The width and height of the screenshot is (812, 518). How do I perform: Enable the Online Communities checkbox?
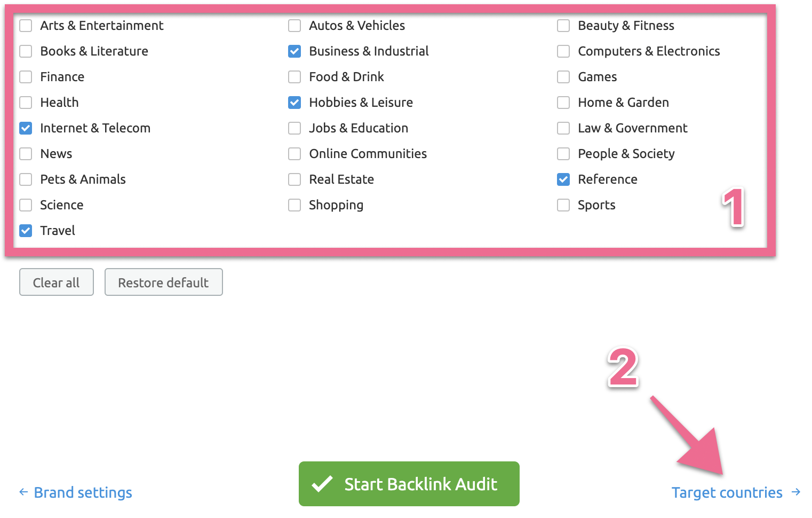point(294,154)
